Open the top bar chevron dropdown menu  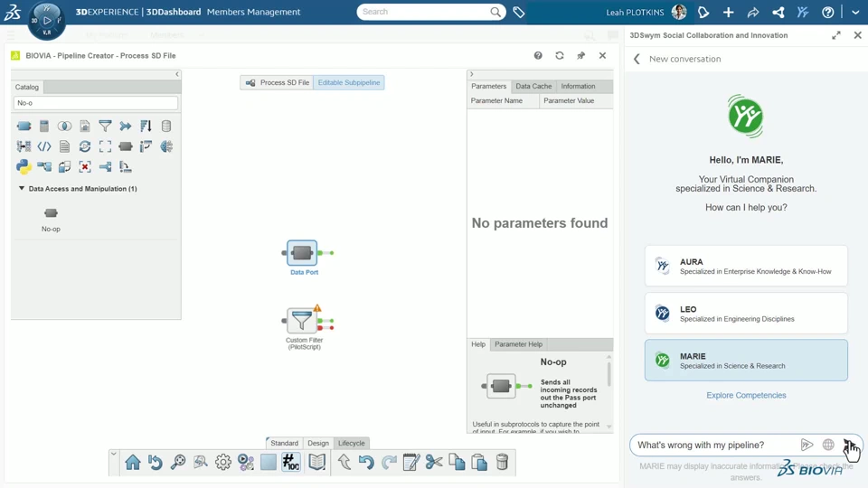pos(855,12)
